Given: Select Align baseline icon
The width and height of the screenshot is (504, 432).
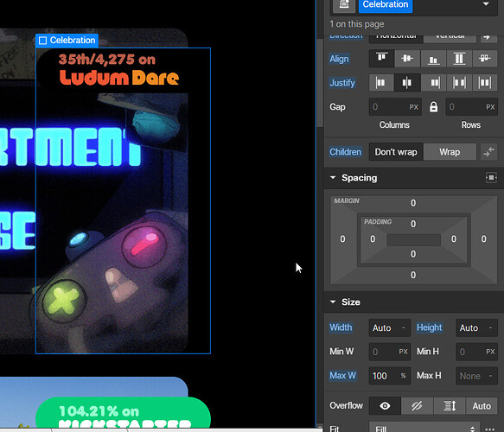Looking at the screenshot, I should (485, 59).
